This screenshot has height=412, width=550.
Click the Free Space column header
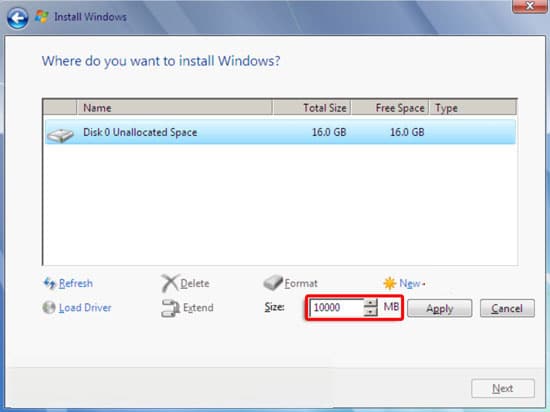point(390,108)
